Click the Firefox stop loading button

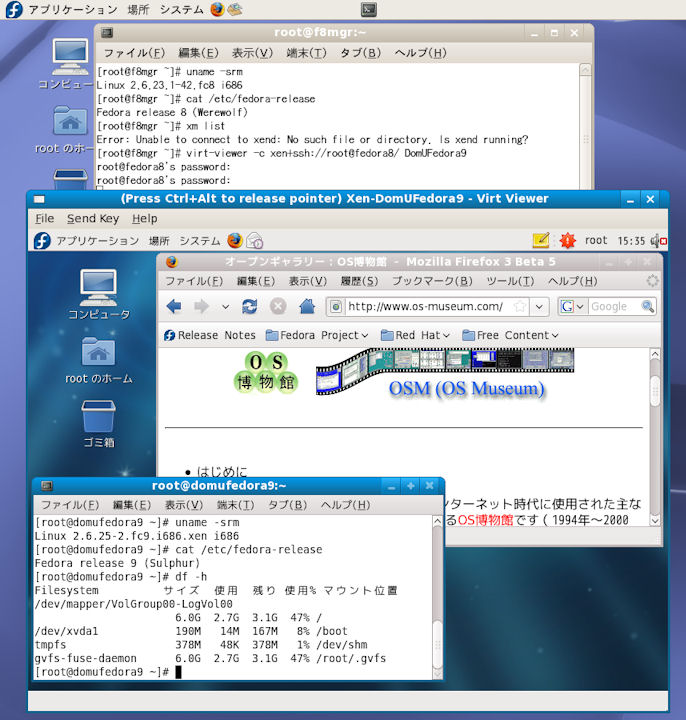click(278, 306)
